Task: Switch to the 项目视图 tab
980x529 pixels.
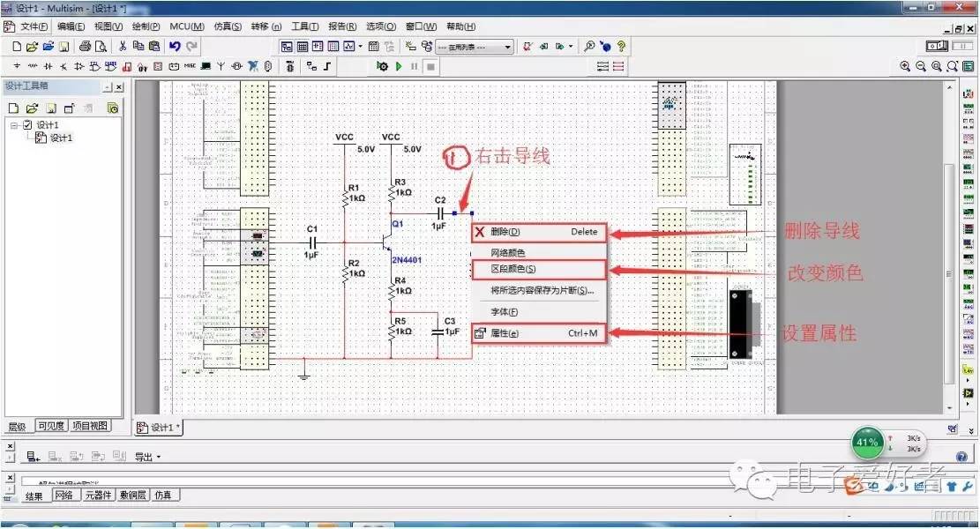Action: click(90, 426)
